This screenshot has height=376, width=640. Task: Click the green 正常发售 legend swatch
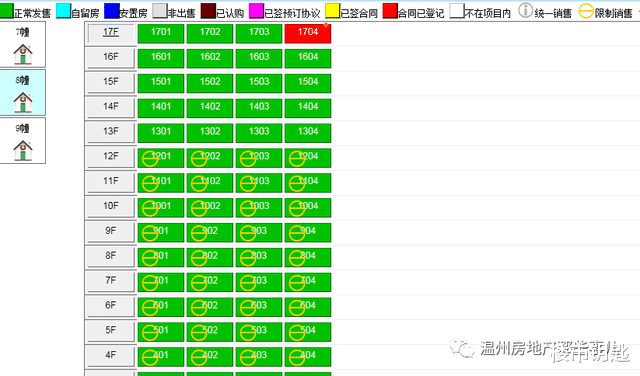(x=7, y=11)
